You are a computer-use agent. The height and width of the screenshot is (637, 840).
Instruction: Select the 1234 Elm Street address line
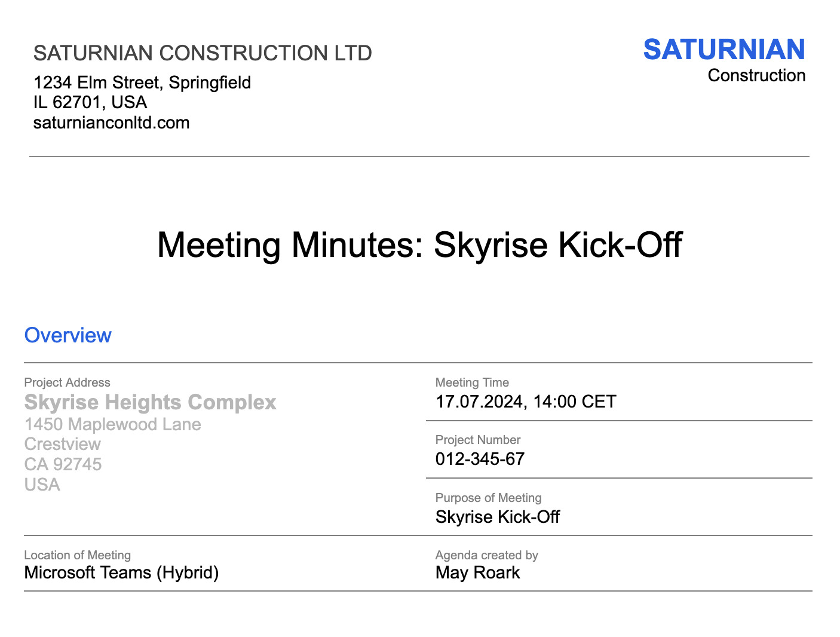point(142,82)
